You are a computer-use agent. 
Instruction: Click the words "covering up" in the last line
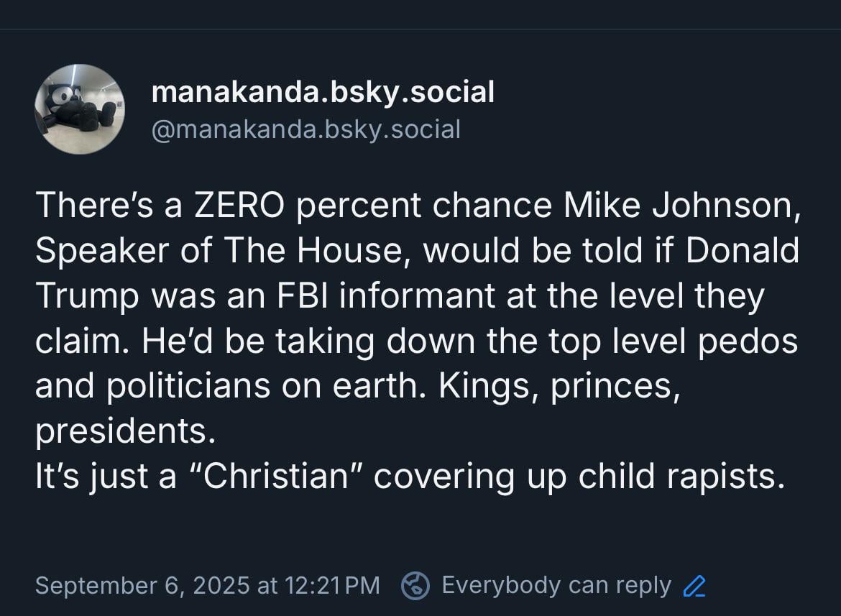[x=470, y=477]
